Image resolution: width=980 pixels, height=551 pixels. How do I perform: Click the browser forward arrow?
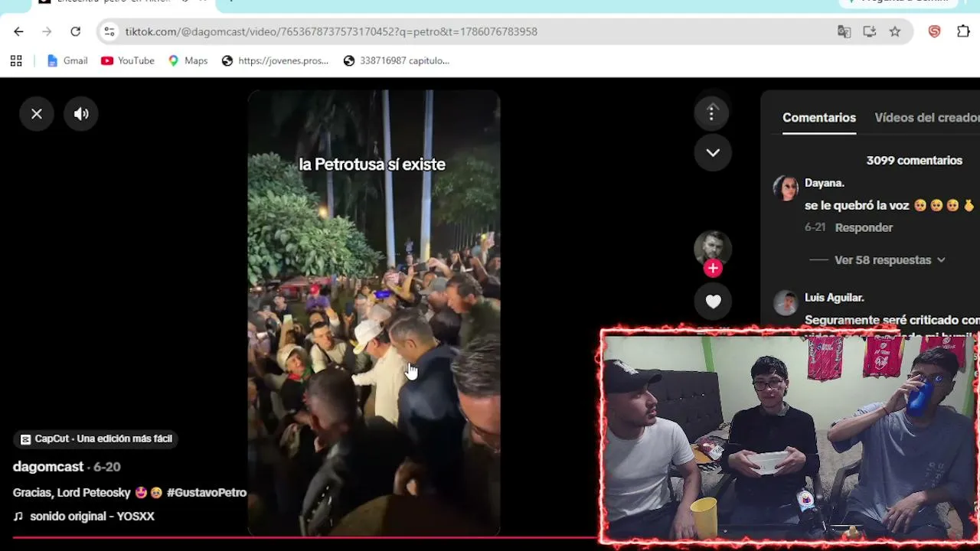(47, 31)
